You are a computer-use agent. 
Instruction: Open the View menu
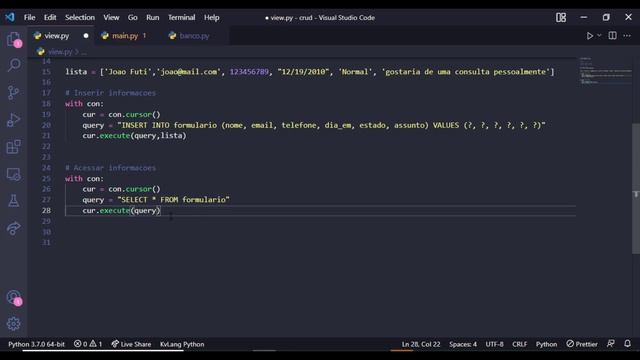[x=111, y=18]
